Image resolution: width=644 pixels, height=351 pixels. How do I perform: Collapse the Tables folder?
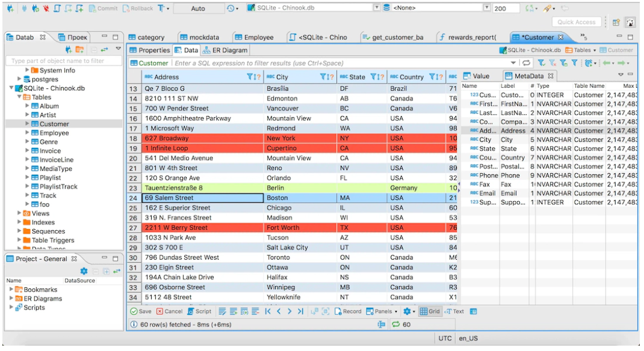[19, 97]
